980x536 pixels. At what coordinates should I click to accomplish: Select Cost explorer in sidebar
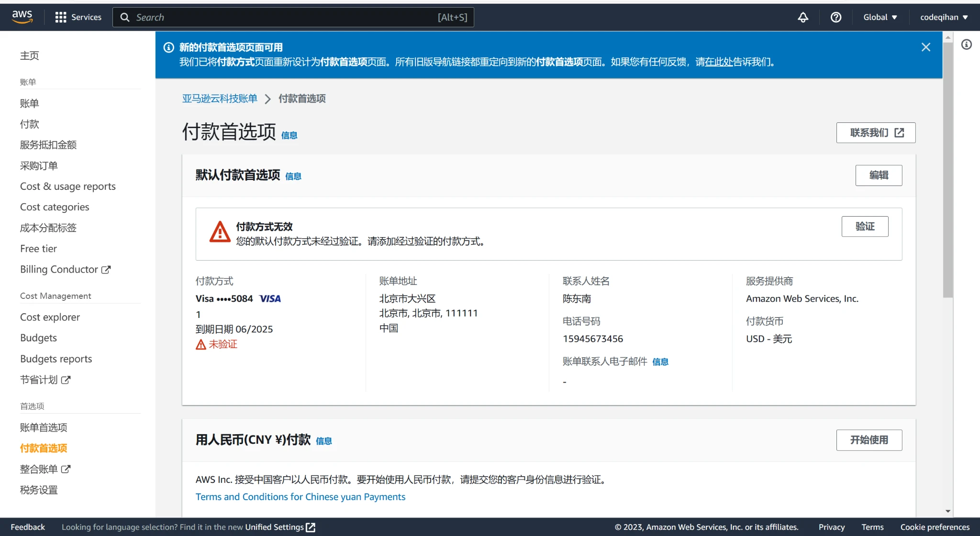[50, 317]
